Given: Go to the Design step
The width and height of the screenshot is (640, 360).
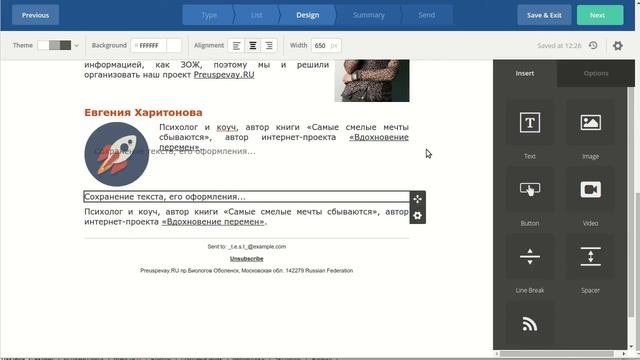Looking at the screenshot, I should coord(307,15).
